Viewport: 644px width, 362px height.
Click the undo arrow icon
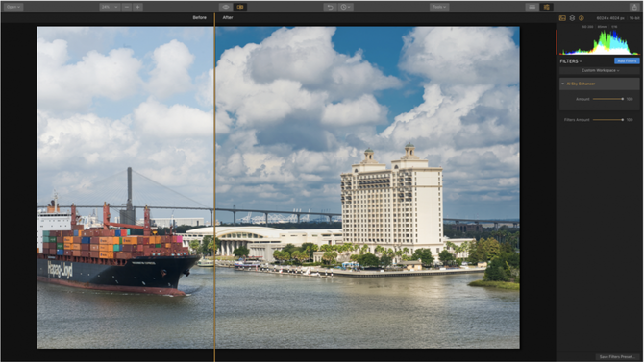330,7
